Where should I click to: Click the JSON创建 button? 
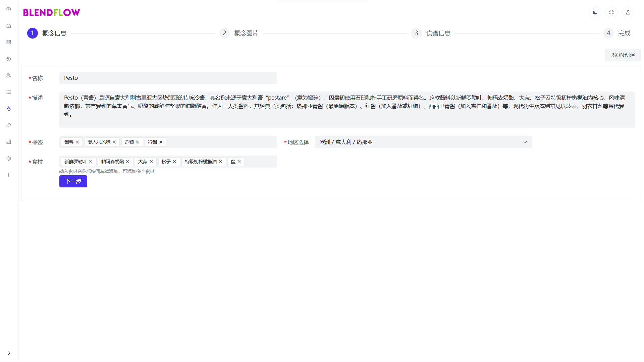tap(622, 55)
